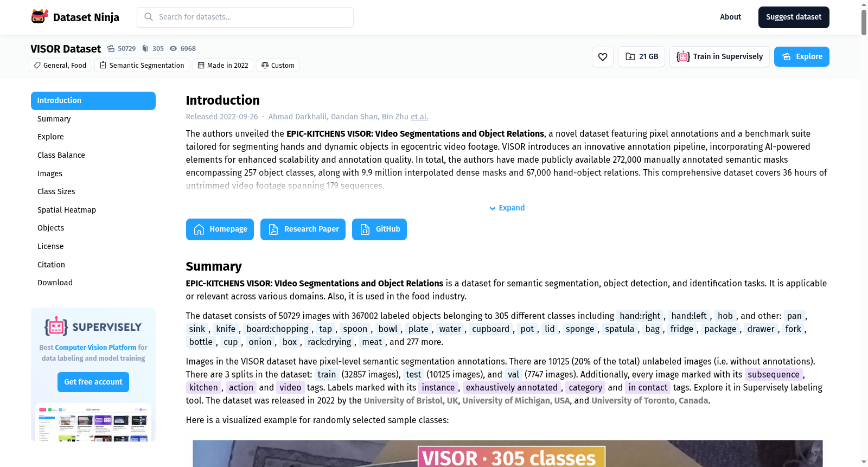Click the classes icon beside 305

[145, 48]
